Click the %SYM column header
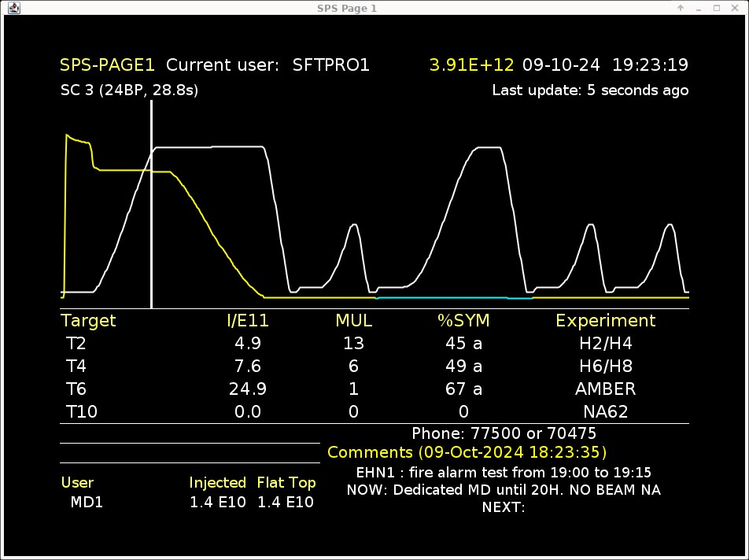 click(x=463, y=321)
